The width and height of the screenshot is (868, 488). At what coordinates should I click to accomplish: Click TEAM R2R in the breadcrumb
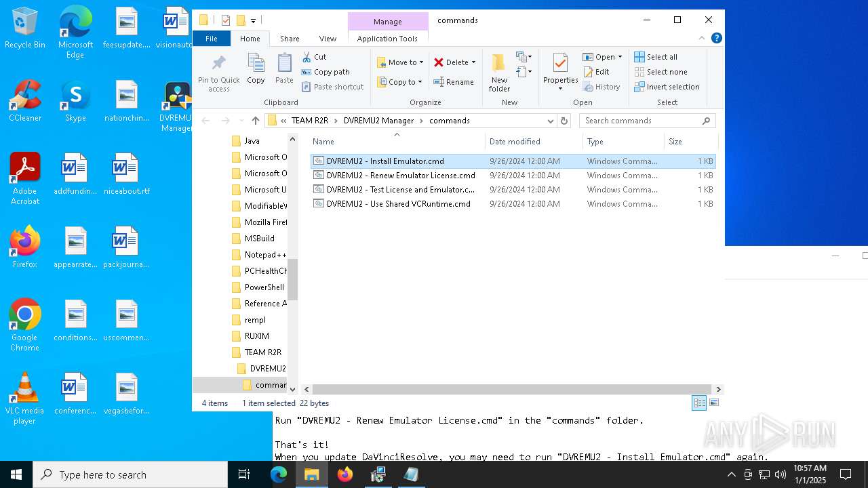tap(309, 121)
